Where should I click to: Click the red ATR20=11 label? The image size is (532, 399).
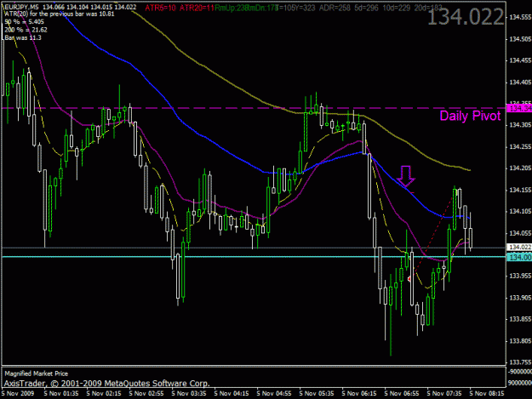click(x=196, y=8)
